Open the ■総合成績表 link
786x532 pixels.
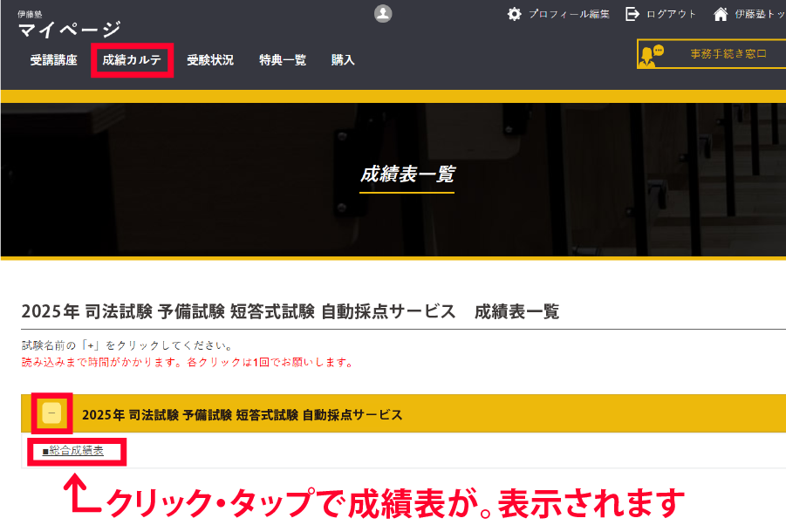(x=73, y=451)
